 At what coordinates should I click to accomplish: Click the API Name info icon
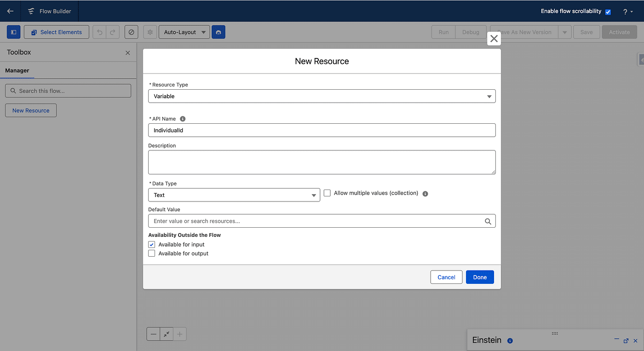click(x=183, y=119)
